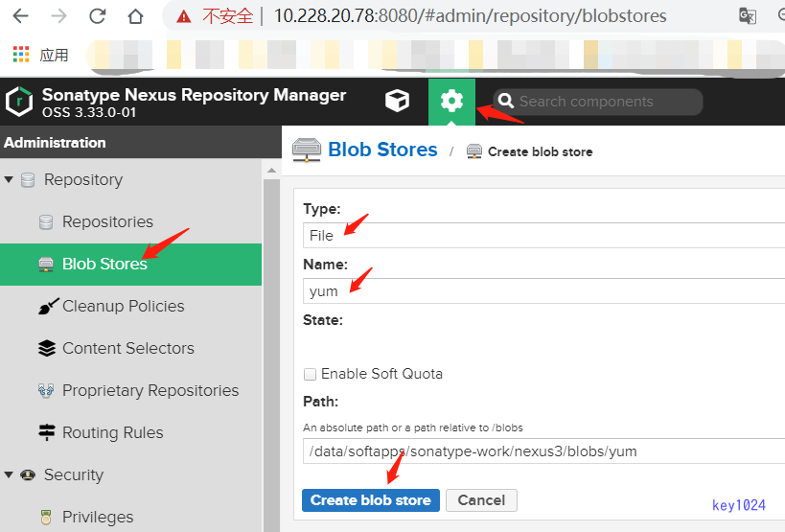The height and width of the screenshot is (532, 785).
Task: Click the Create blob store breadcrumb text
Action: pos(541,151)
